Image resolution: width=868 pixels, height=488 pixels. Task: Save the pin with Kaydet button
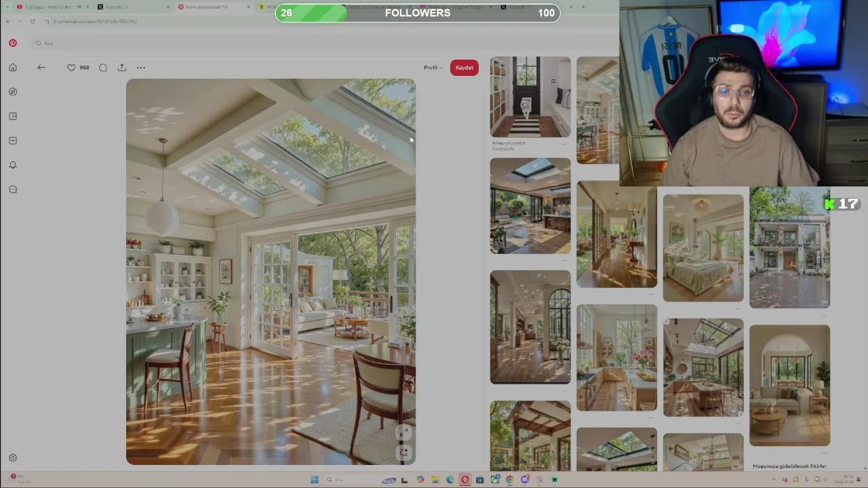pyautogui.click(x=465, y=67)
